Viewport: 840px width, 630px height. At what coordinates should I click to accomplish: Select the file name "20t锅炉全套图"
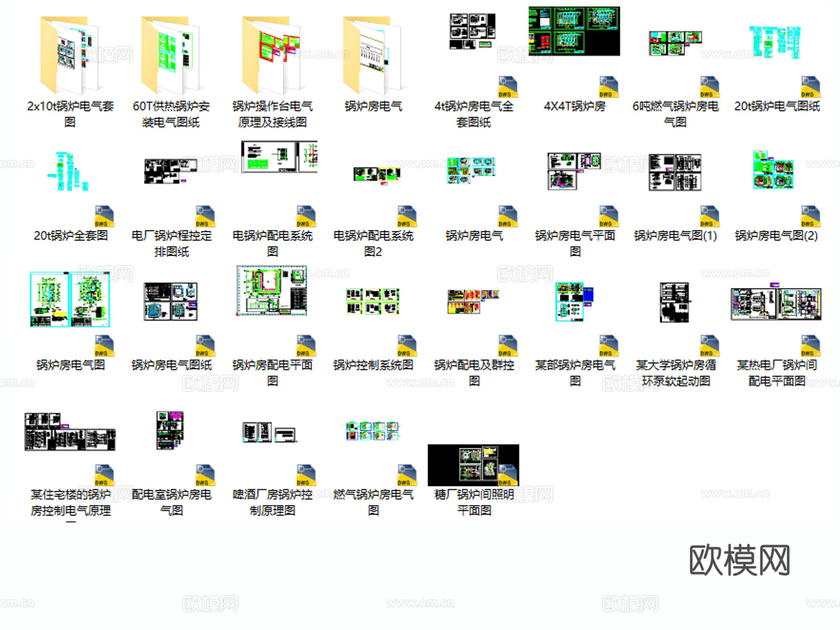[x=70, y=236]
